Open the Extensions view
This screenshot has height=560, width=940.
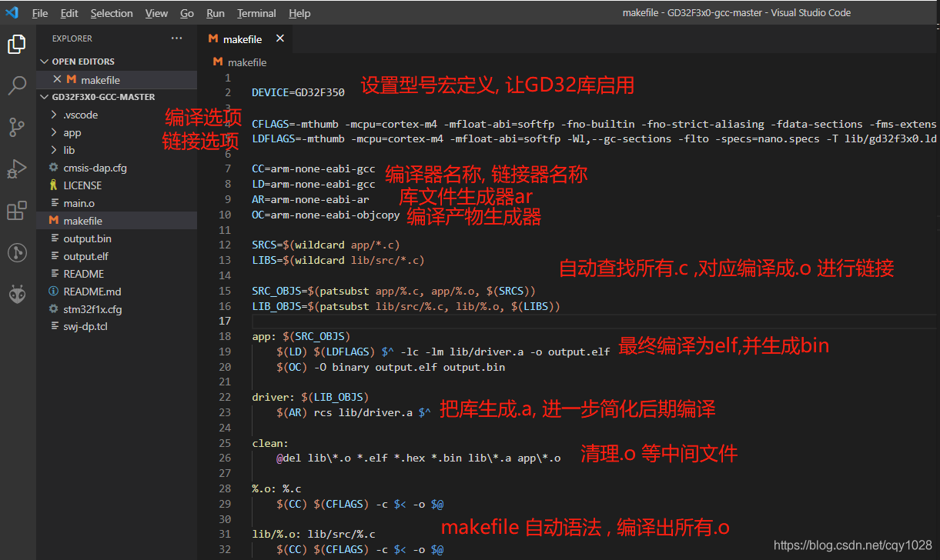click(x=17, y=211)
